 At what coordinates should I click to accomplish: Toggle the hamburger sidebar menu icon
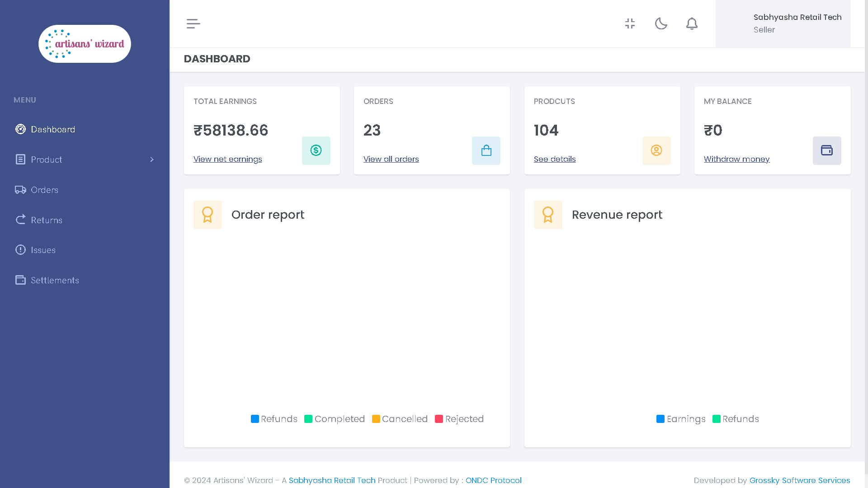193,24
